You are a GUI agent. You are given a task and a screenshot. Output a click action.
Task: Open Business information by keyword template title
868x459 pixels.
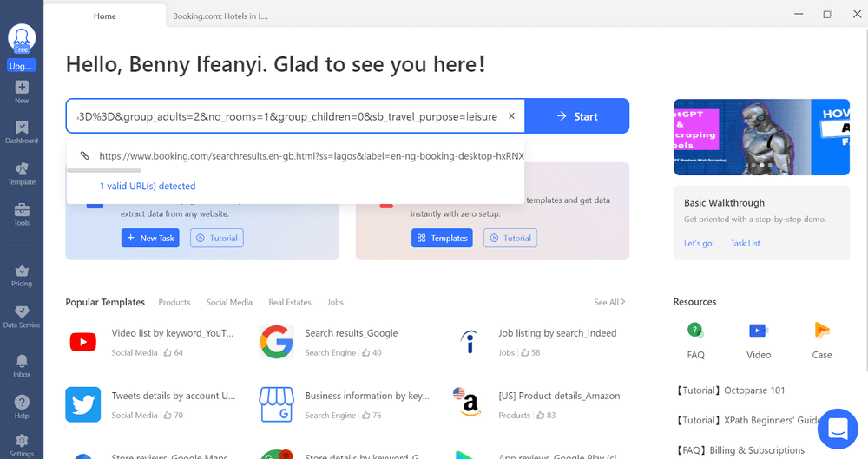click(367, 396)
